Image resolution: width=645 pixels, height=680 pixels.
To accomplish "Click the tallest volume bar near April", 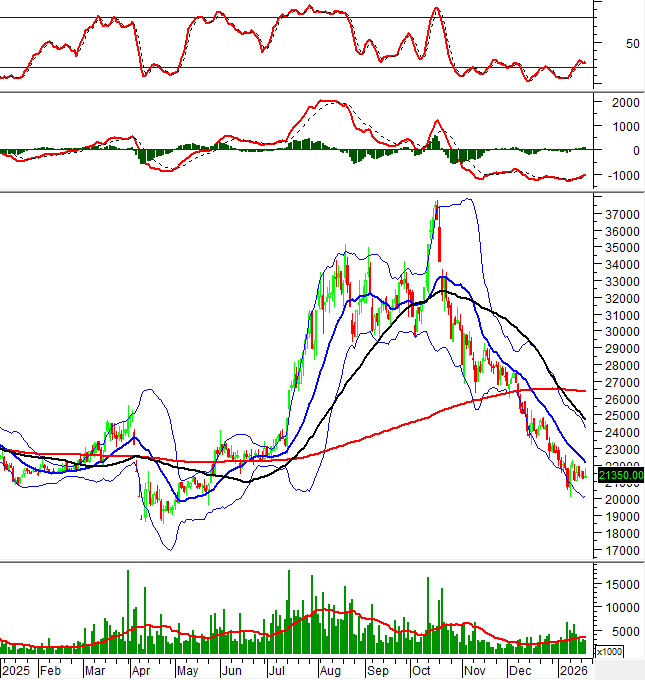I will (128, 612).
